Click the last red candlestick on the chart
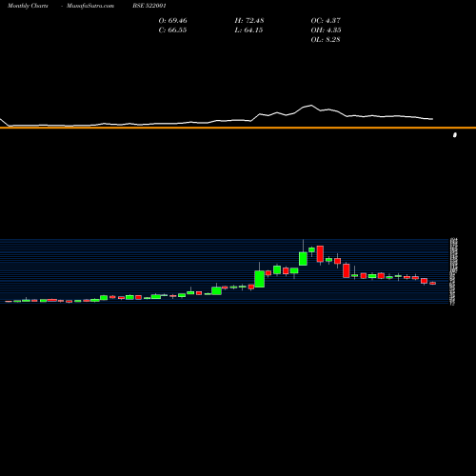476x476 pixels. (433, 283)
